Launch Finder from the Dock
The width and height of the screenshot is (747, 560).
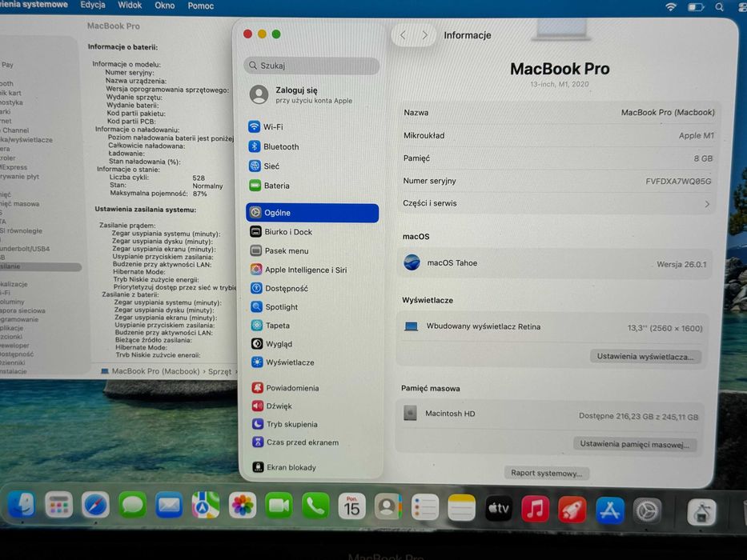pos(22,505)
